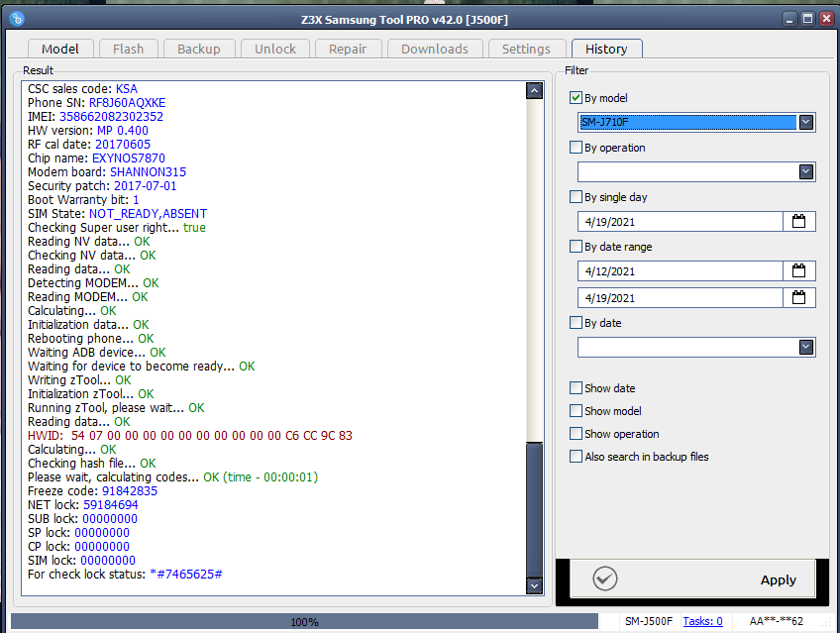Image resolution: width=840 pixels, height=633 pixels.
Task: Toggle the Show date option
Action: pos(576,387)
